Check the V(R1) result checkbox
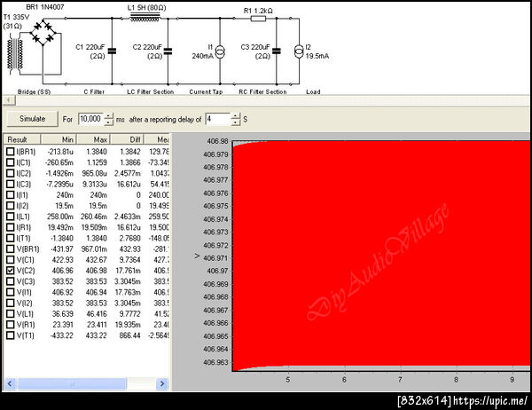Screen dimensions: 532x410 coord(11,325)
